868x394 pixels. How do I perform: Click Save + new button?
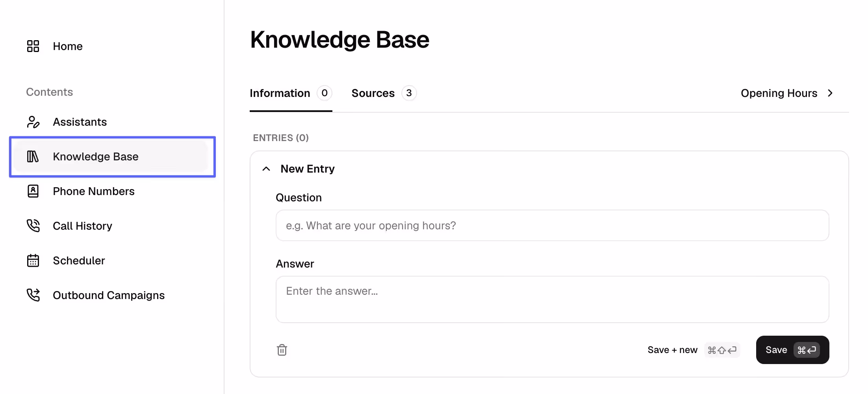[694, 350]
